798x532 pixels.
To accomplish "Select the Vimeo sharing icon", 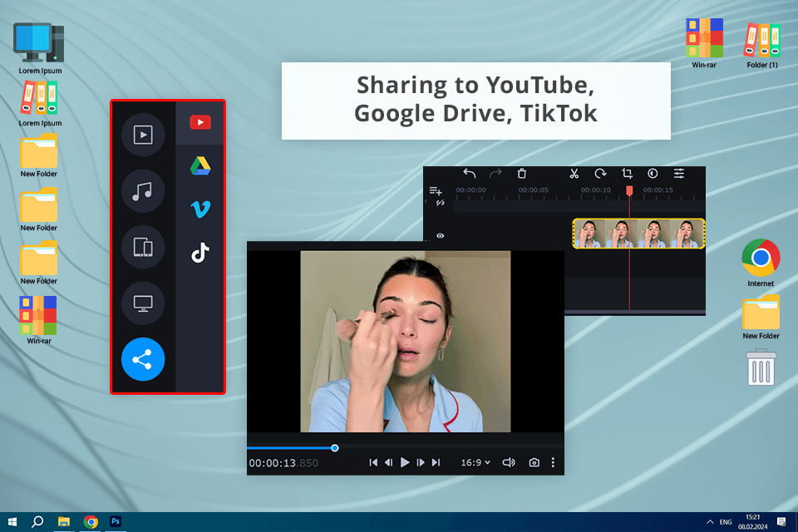I will (x=200, y=209).
